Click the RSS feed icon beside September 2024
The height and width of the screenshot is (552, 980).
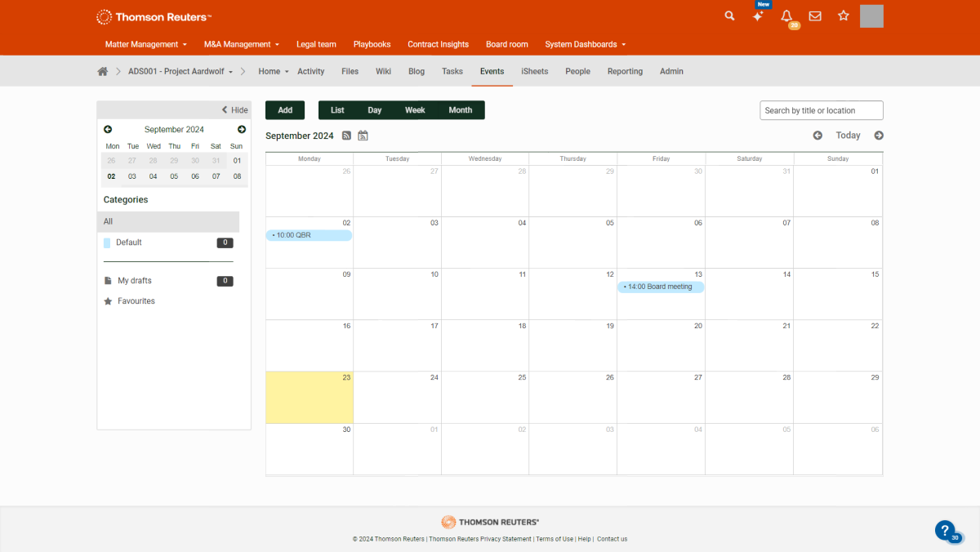(x=347, y=136)
